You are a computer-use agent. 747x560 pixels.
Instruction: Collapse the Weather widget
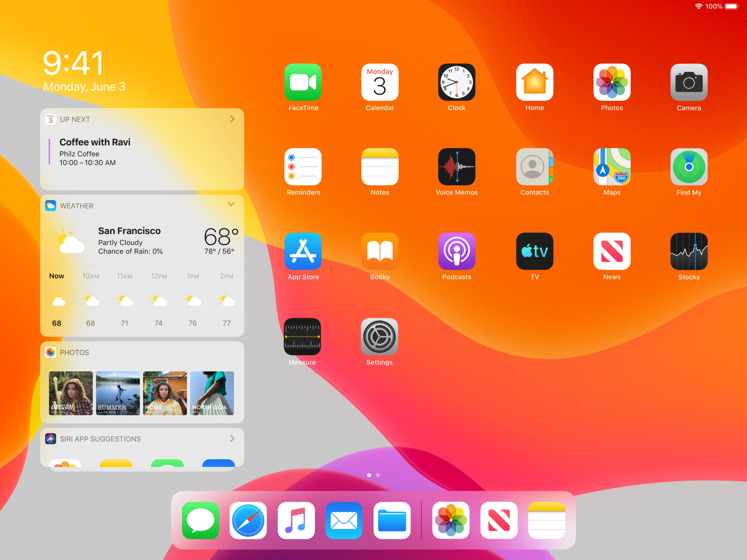[231, 204]
